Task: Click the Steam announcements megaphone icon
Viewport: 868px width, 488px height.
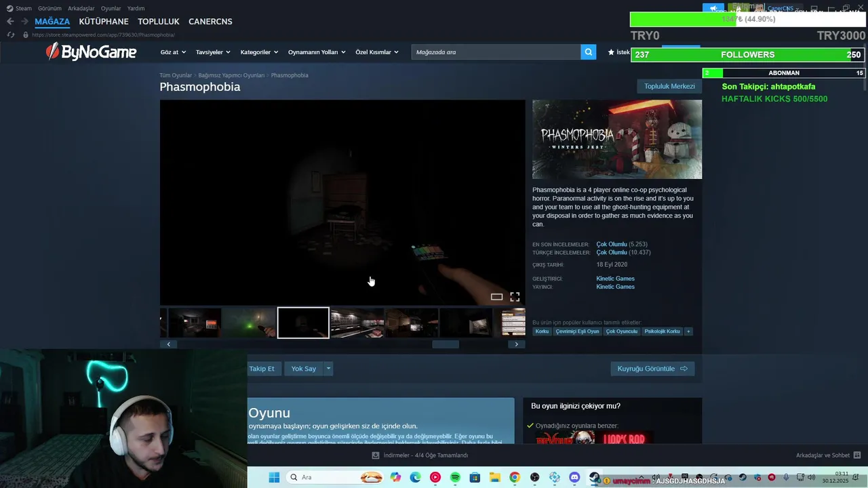Action: tap(713, 9)
